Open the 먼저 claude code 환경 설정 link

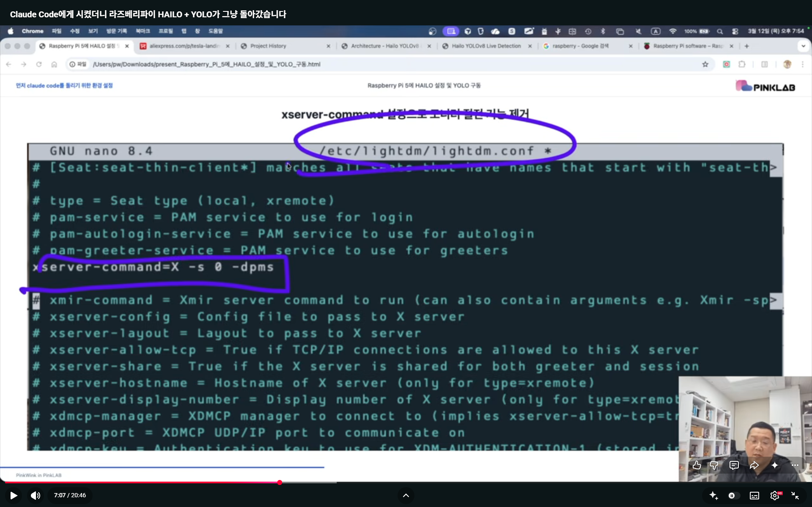pyautogui.click(x=64, y=85)
